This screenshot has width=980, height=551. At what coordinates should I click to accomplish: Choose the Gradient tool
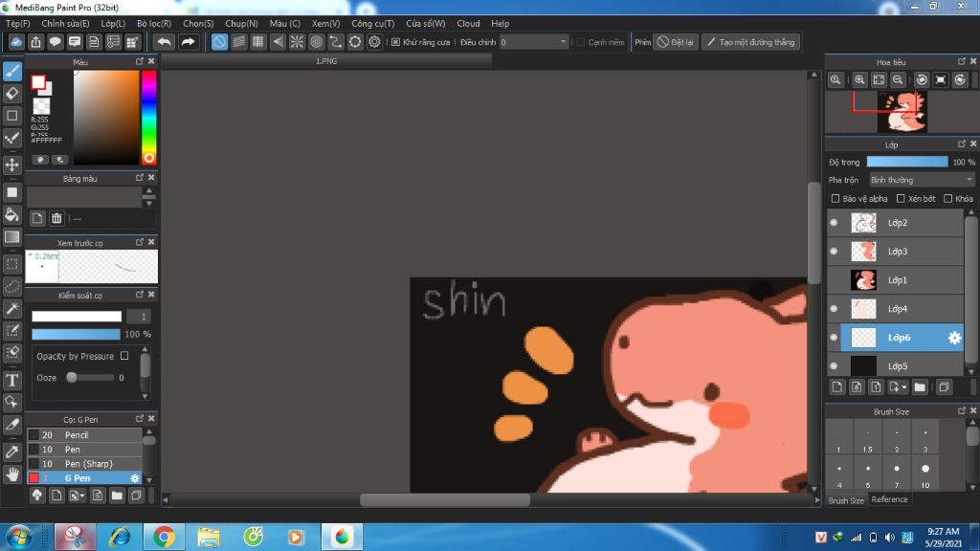point(12,237)
